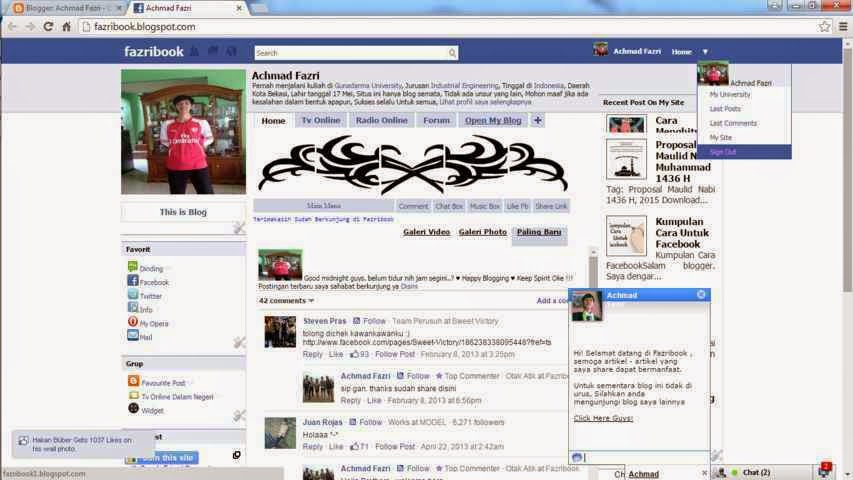Open the Dinding icon in Favorit
Viewport: 853px width, 480px height.
pos(133,267)
